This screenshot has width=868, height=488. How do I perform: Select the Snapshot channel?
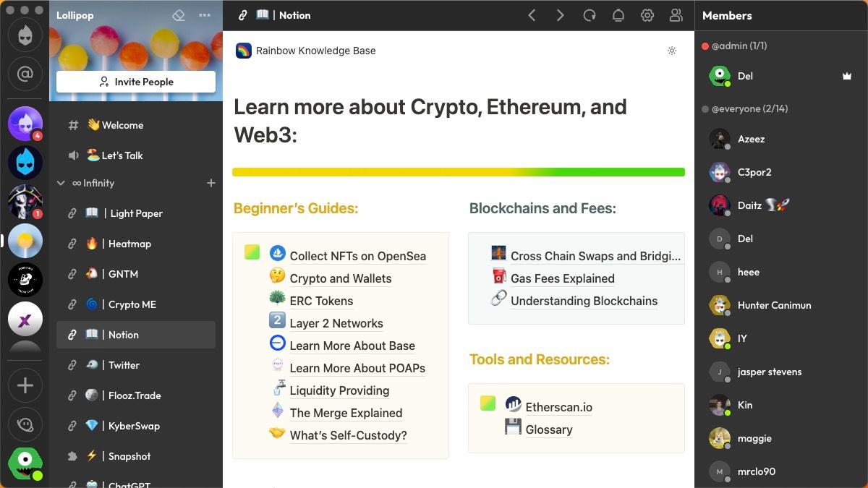[136, 456]
